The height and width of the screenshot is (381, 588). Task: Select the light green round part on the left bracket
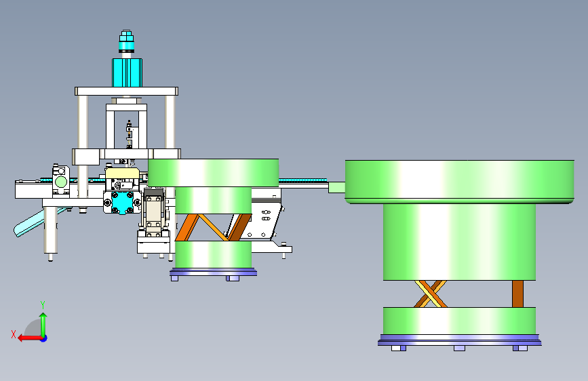tap(61, 182)
